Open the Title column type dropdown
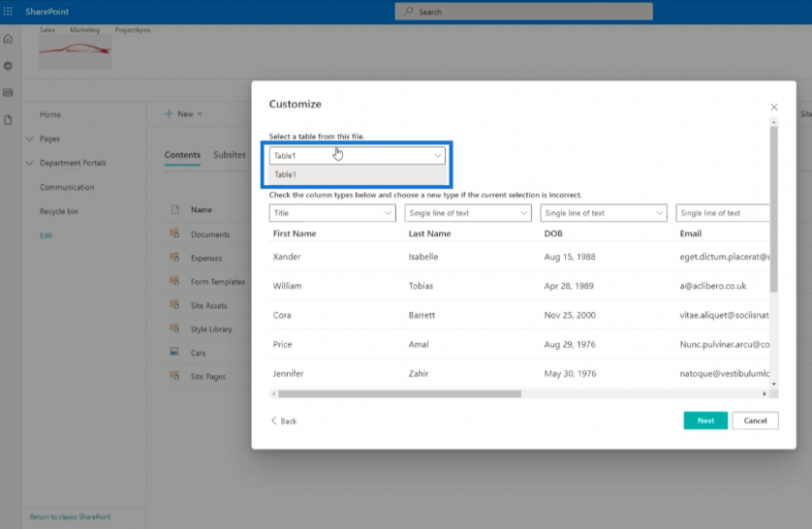812x529 pixels. [x=332, y=213]
